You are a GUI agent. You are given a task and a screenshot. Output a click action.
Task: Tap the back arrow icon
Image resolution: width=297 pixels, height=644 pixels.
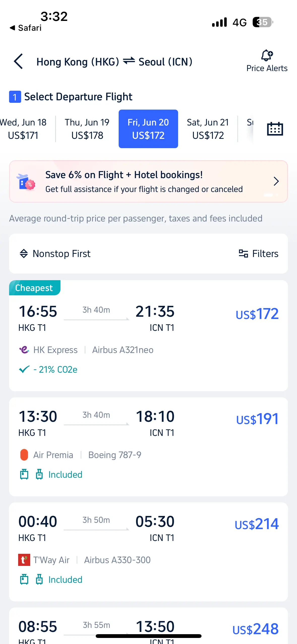(x=18, y=61)
